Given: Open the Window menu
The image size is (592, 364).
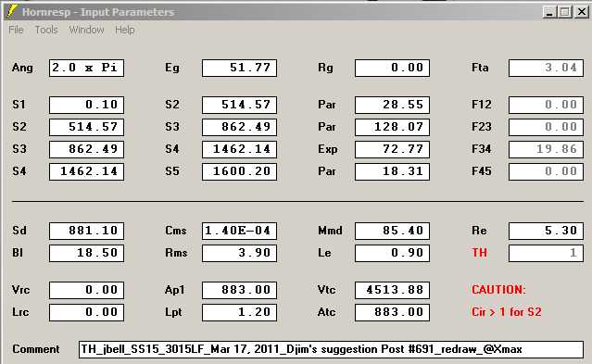Looking at the screenshot, I should 86,30.
